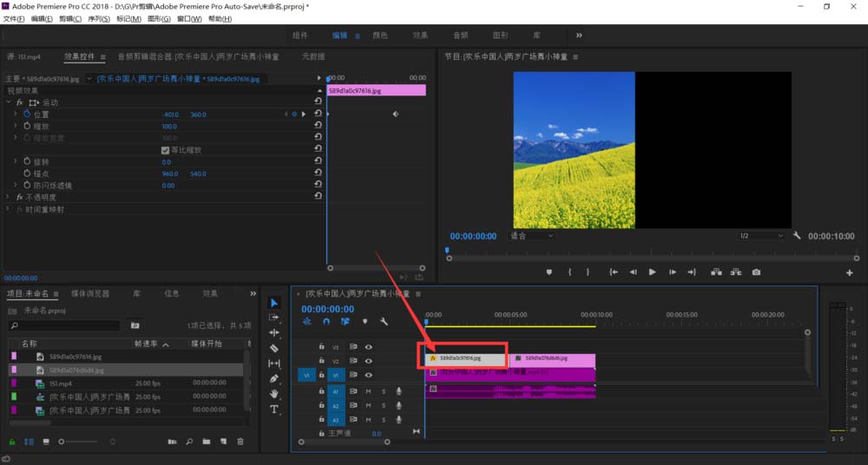The width and height of the screenshot is (868, 465).
Task: Open the zoom level dropdown (适合)
Action: (531, 236)
